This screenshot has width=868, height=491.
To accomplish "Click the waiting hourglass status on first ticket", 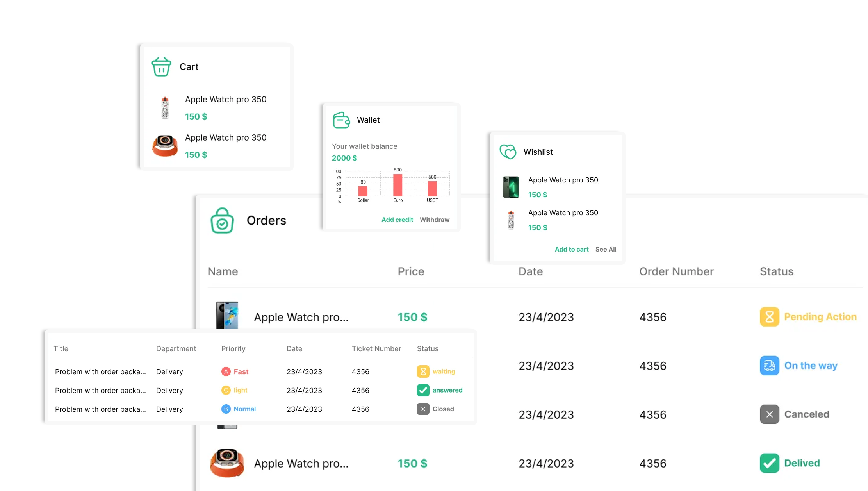I will coord(423,371).
